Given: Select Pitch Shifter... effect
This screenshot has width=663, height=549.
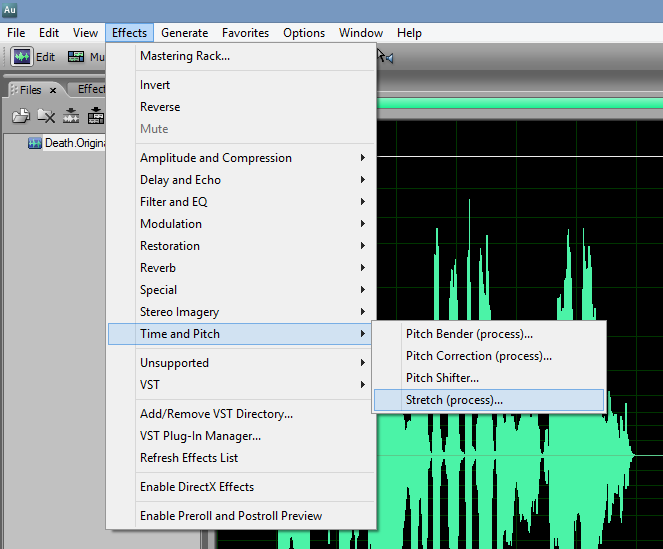Looking at the screenshot, I should click(x=442, y=378).
